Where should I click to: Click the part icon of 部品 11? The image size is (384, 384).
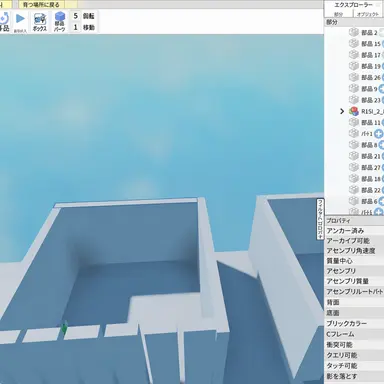point(353,122)
